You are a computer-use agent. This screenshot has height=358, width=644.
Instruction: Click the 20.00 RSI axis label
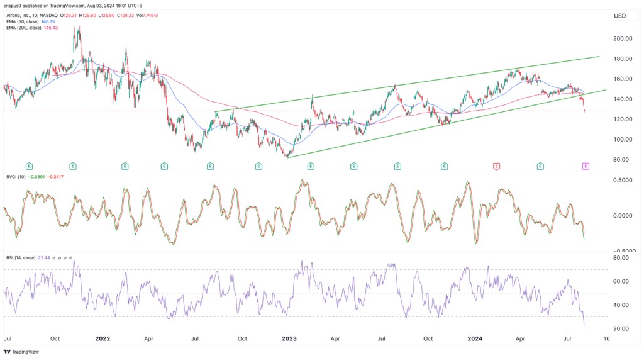click(x=621, y=329)
